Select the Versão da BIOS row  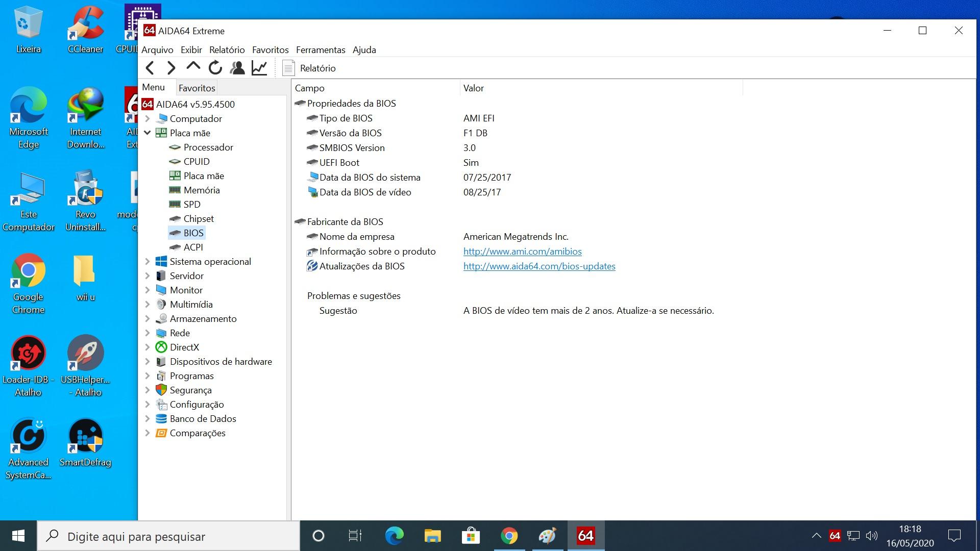(x=517, y=133)
